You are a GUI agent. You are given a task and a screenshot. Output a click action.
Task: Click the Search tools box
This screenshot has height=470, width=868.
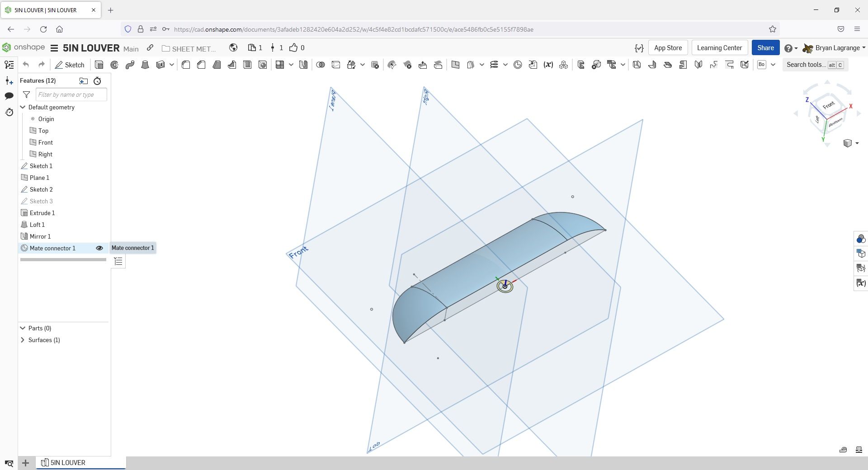click(x=815, y=65)
